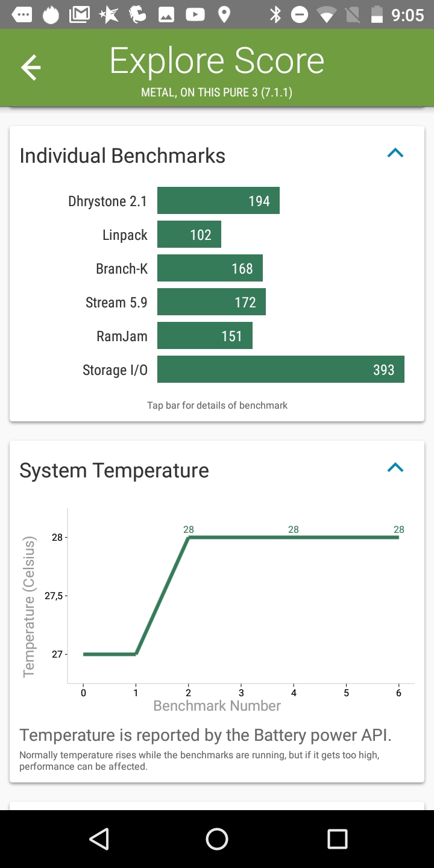Screen dimensions: 434x868
Task: Collapse the System Temperature card
Action: point(395,467)
